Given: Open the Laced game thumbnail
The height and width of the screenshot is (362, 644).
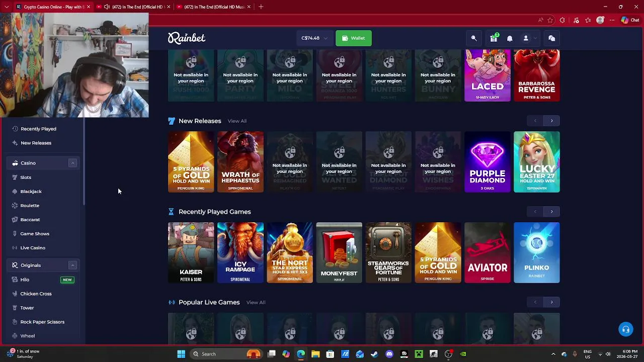Looking at the screenshot, I should 487,75.
